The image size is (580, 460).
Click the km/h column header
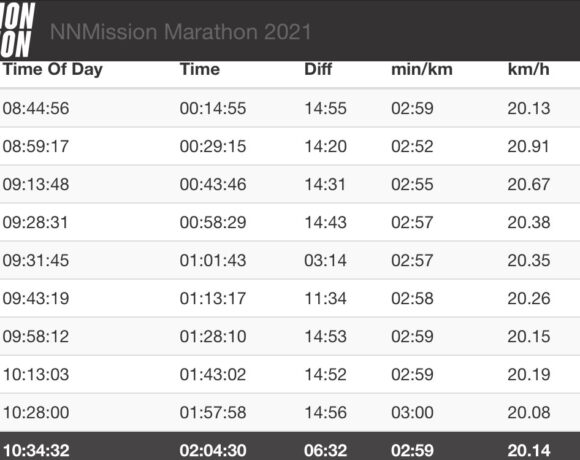click(528, 70)
